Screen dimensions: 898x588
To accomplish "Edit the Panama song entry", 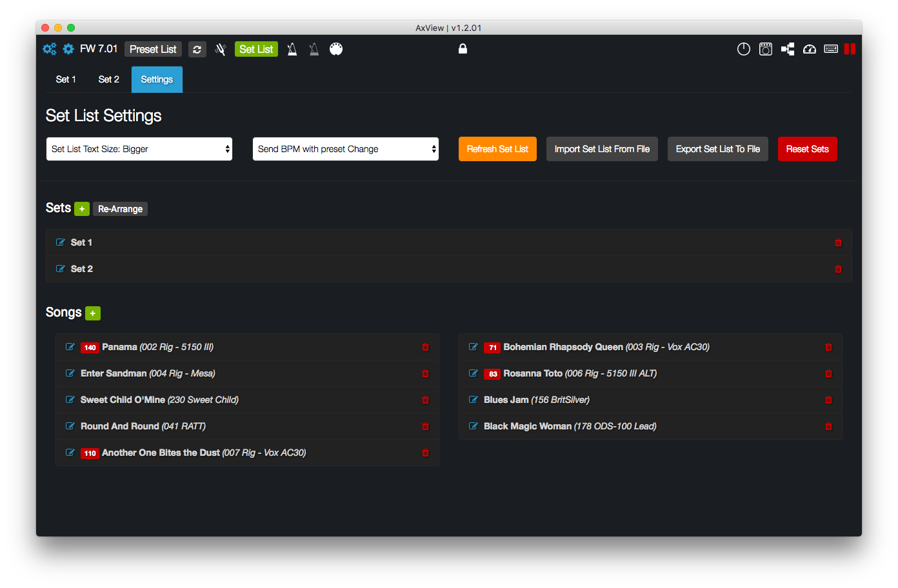I will point(70,347).
